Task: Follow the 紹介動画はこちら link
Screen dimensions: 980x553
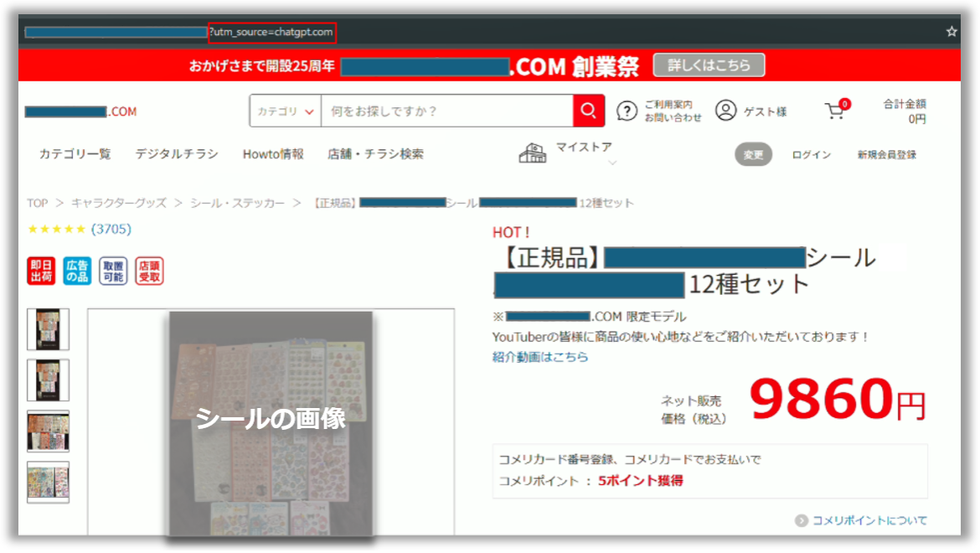Action: coord(540,357)
